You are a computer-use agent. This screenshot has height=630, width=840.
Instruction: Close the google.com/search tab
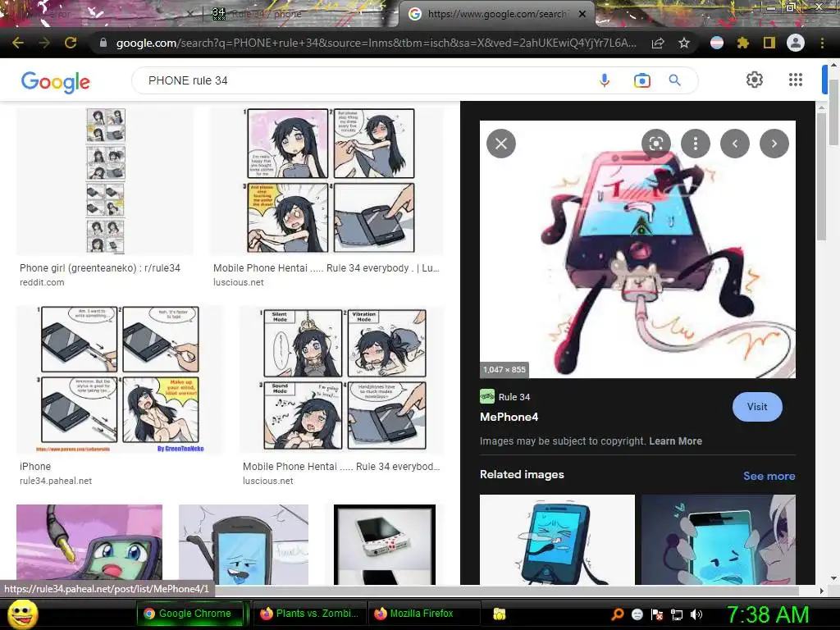[x=582, y=14]
